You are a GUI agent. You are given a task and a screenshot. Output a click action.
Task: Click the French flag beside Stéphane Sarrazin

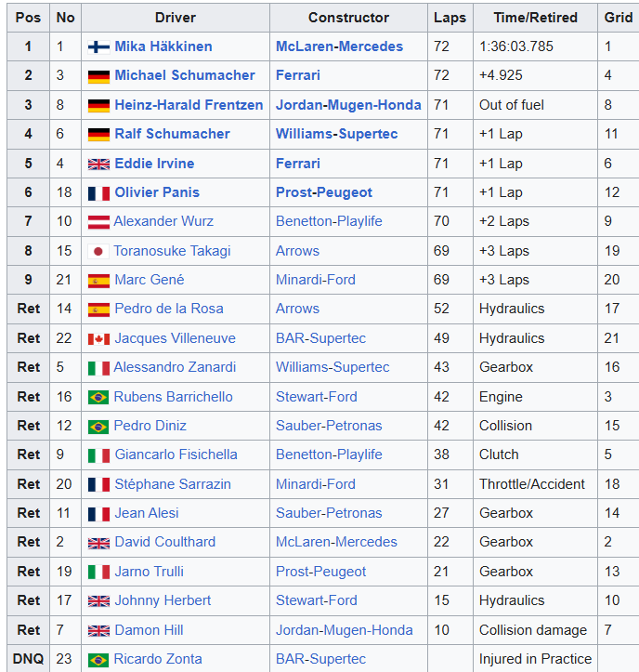point(98,485)
